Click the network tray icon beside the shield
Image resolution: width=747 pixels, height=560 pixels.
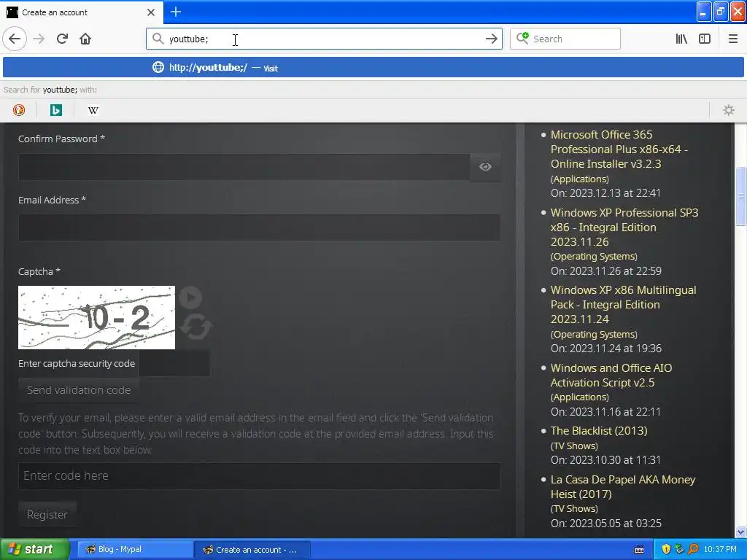(x=679, y=549)
